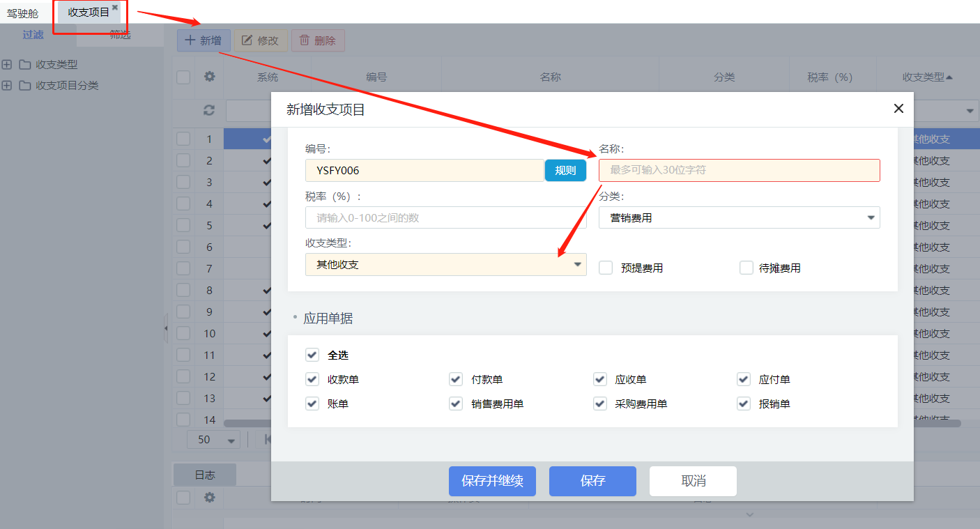Click the 新增 plus toolbar button

coord(203,40)
